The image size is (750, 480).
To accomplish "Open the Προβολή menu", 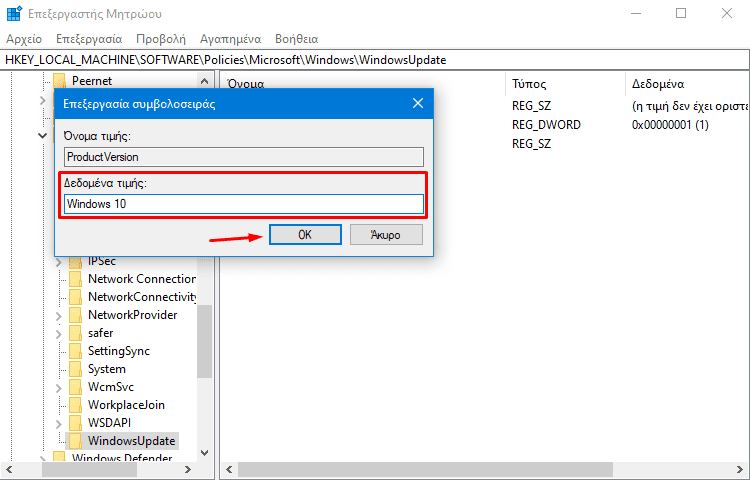I will pyautogui.click(x=161, y=39).
